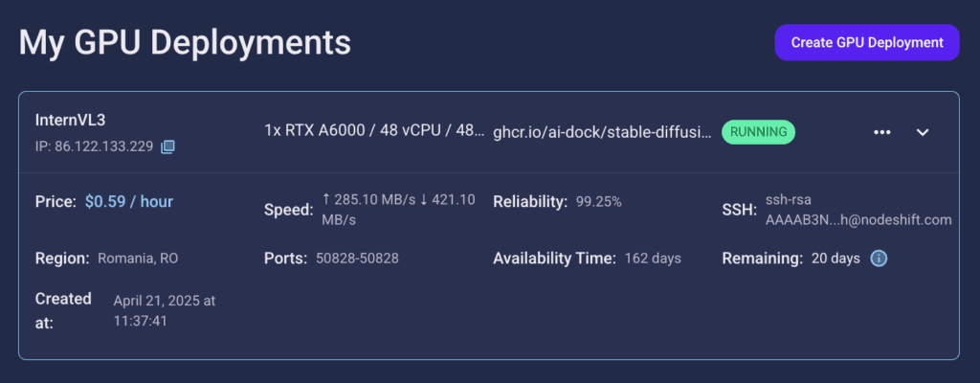Click the Romania, RO region value

pyautogui.click(x=138, y=259)
